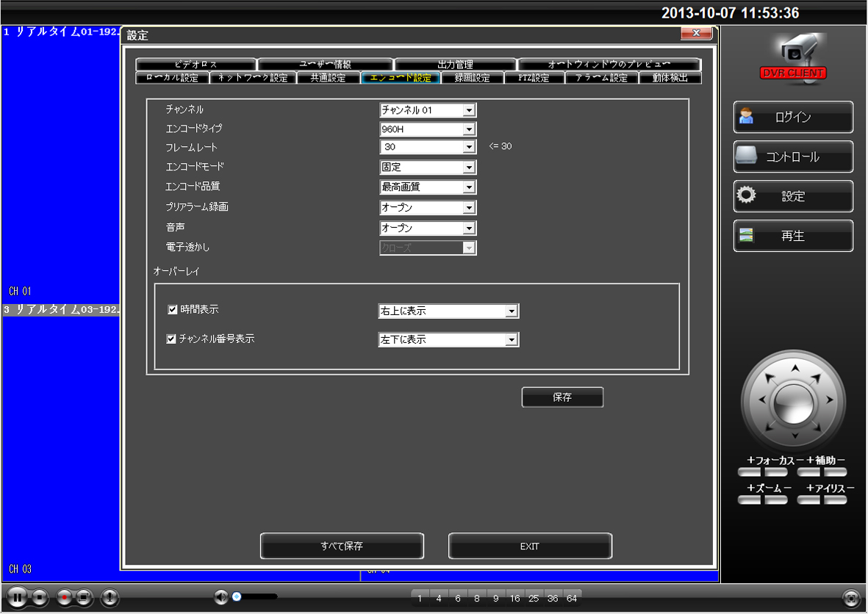Mute audio using the speaker icon
The image size is (868, 614).
pyautogui.click(x=220, y=597)
